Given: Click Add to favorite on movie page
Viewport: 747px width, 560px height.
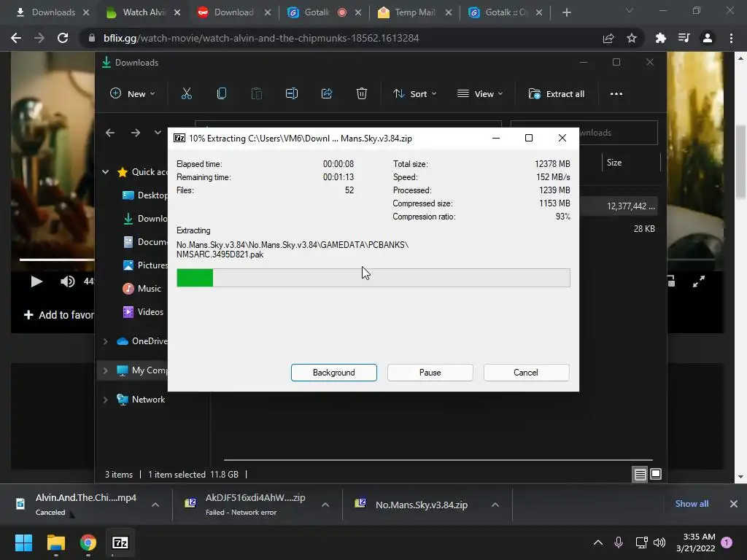Looking at the screenshot, I should [58, 315].
